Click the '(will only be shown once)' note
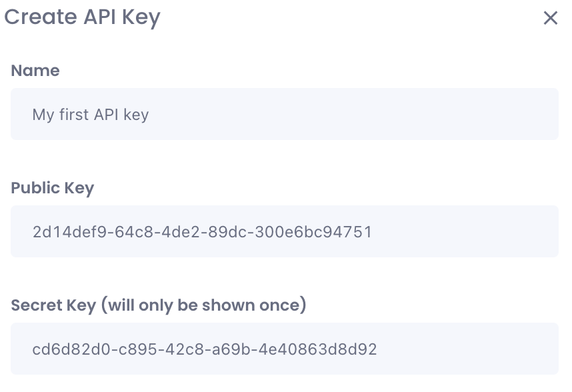This screenshot has width=572, height=392. pyautogui.click(x=204, y=305)
